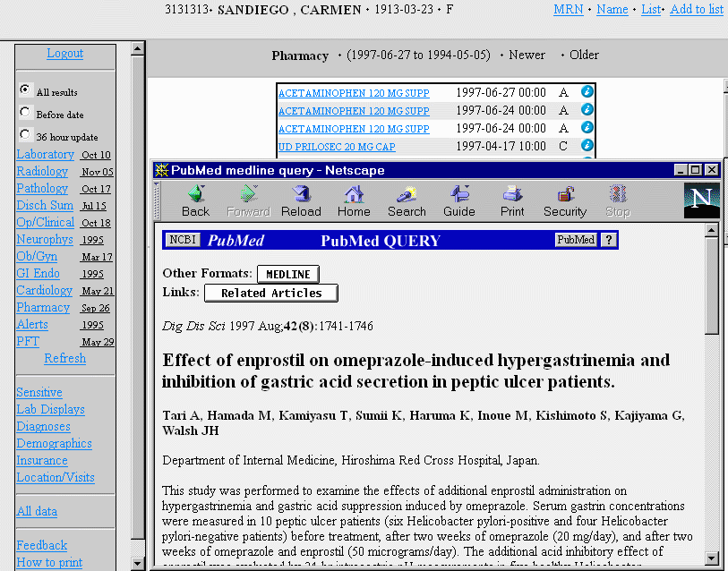Go to Home in Netscape toolbar

(354, 200)
